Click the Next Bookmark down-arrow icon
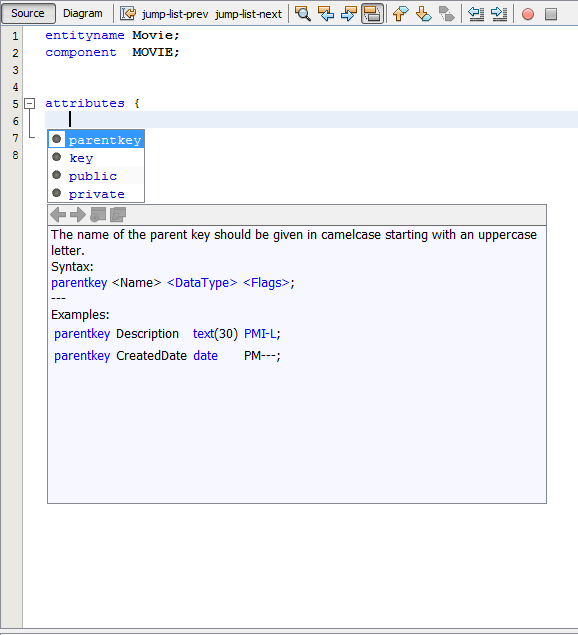The width and height of the screenshot is (578, 635). (423, 14)
